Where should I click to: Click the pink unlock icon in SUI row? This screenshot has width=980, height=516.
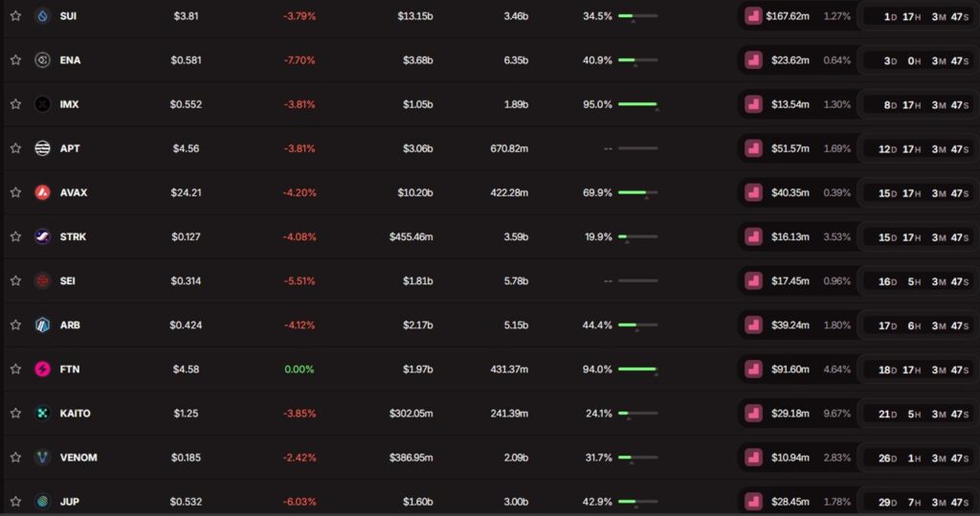[x=754, y=16]
